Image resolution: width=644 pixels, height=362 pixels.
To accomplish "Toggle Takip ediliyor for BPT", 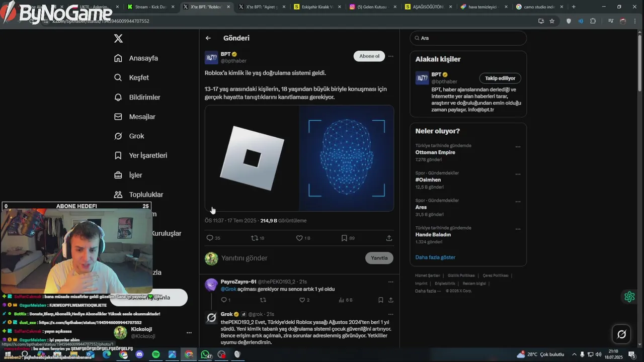I will click(x=500, y=78).
